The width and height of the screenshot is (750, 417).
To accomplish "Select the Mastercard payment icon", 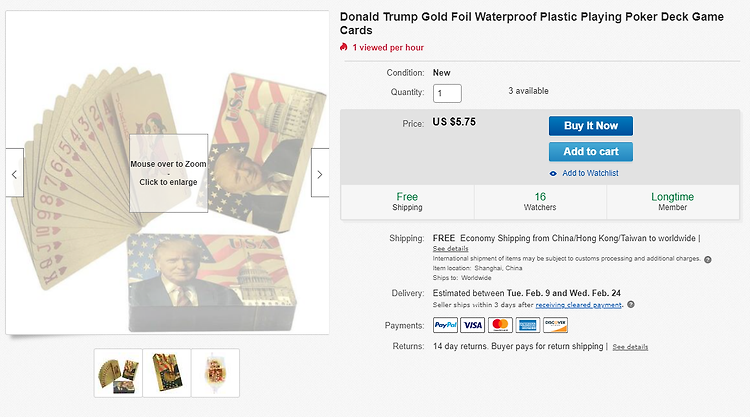I will [500, 325].
